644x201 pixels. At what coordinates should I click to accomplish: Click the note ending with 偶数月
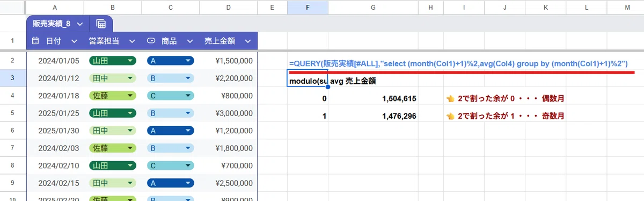click(505, 98)
